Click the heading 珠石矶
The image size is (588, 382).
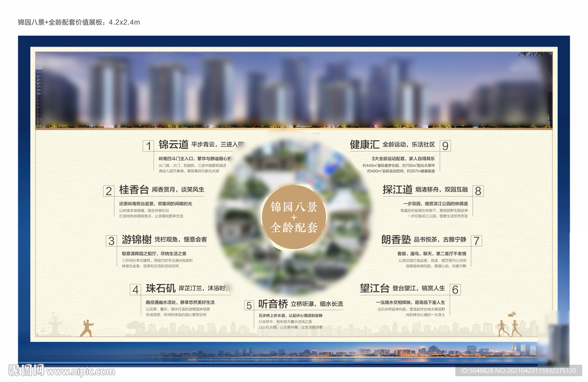(x=161, y=288)
